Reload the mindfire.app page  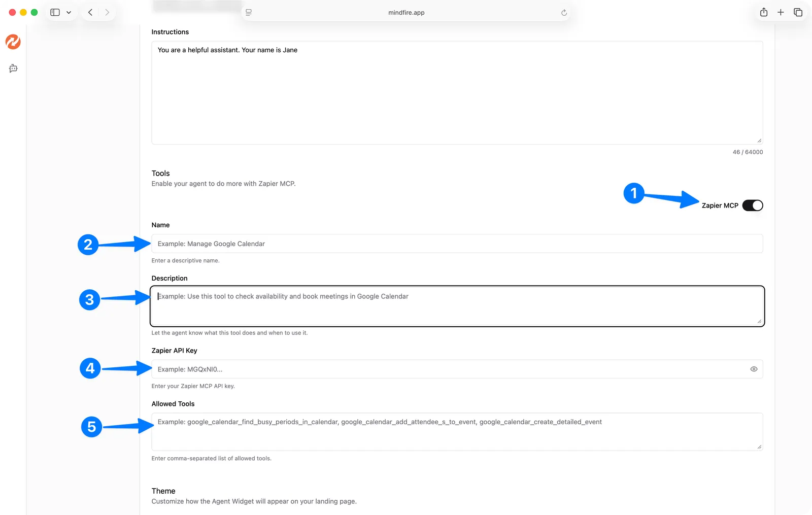click(564, 13)
